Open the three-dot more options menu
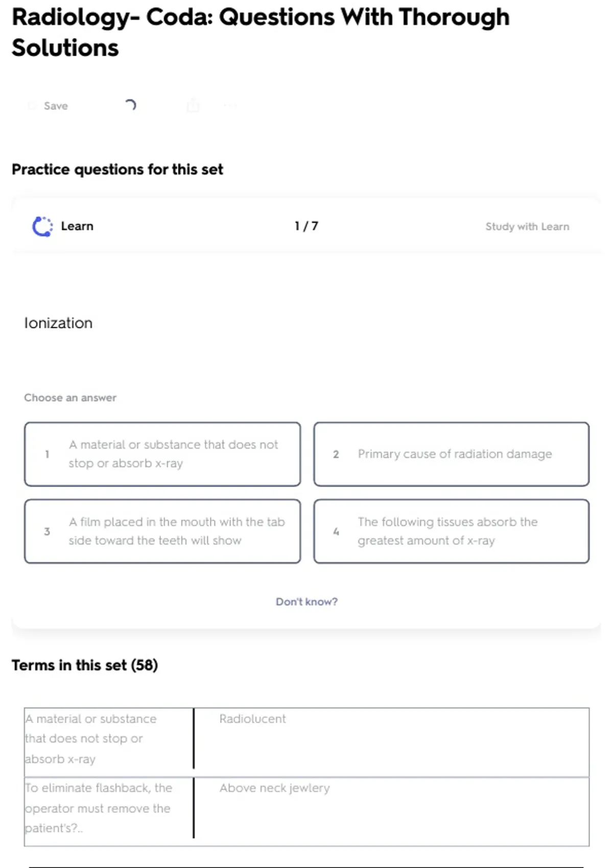Image resolution: width=613 pixels, height=868 pixels. click(x=230, y=106)
